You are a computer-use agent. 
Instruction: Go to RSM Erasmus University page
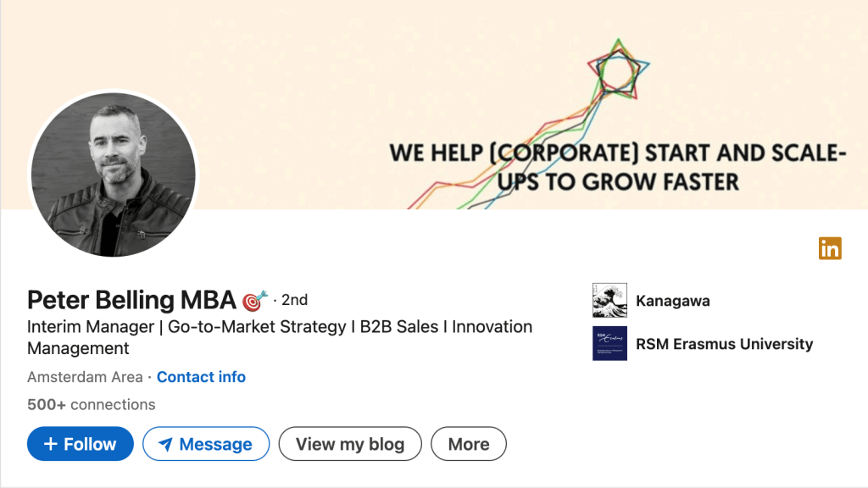[x=724, y=344]
